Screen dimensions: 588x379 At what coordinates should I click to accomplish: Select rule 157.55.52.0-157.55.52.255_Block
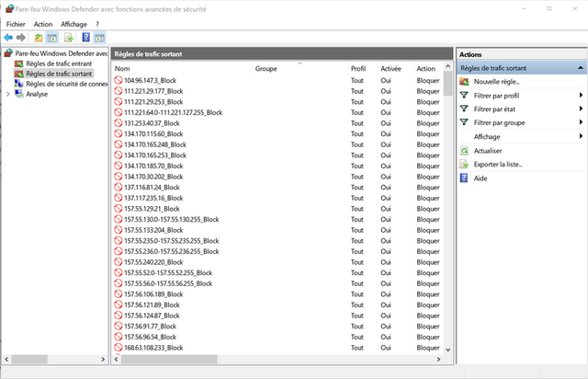[x=168, y=272]
